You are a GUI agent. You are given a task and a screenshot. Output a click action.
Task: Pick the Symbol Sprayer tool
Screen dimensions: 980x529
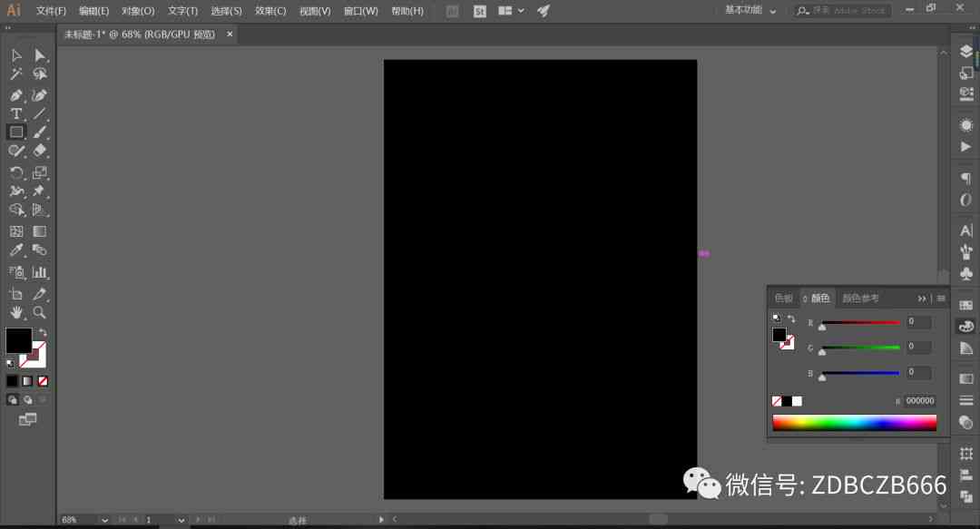[16, 272]
